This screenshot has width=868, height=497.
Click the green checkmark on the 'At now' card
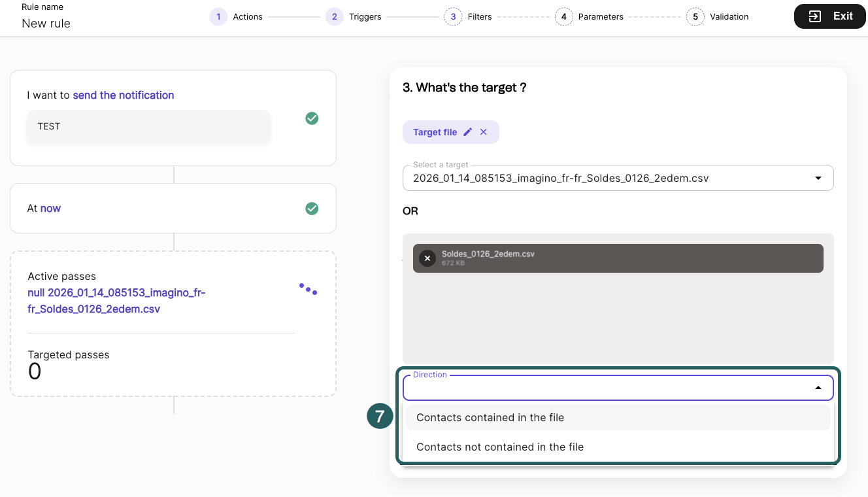312,208
